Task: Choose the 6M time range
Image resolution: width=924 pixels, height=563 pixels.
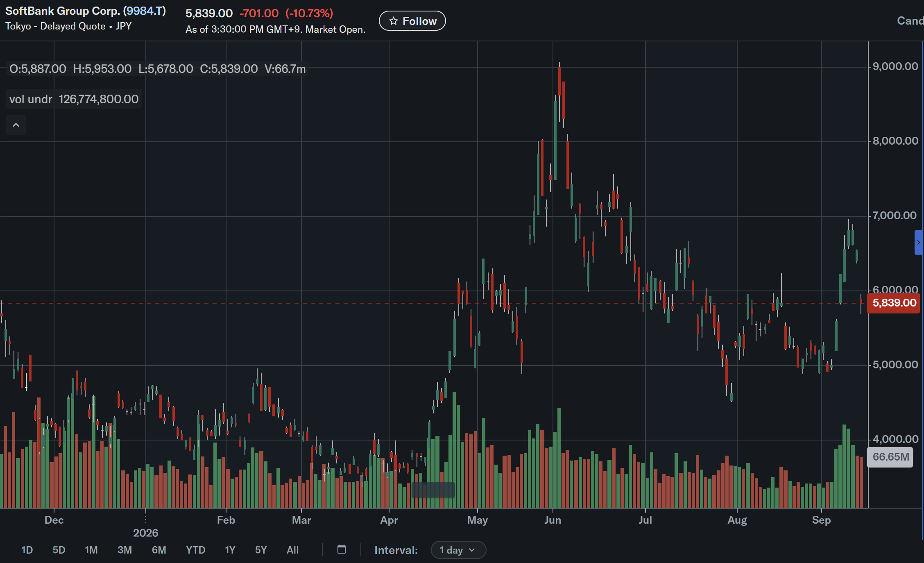Action: click(159, 550)
